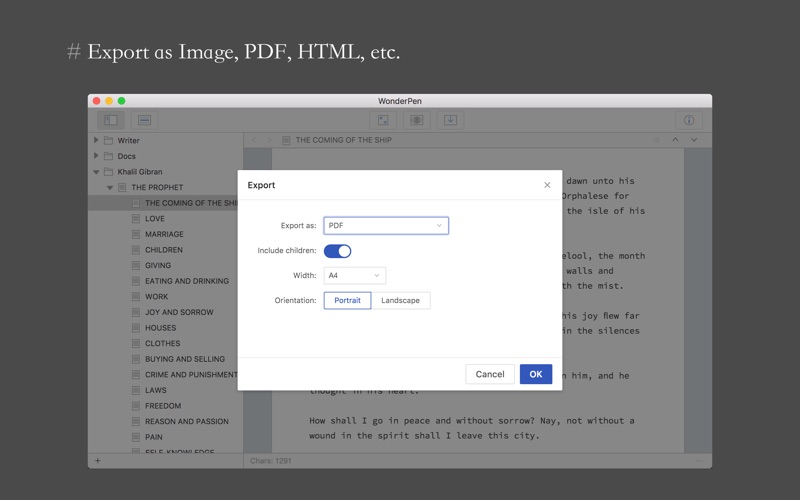Click the document icon beside MARRIAGE
Viewport: 800px width, 500px height.
pyautogui.click(x=136, y=234)
